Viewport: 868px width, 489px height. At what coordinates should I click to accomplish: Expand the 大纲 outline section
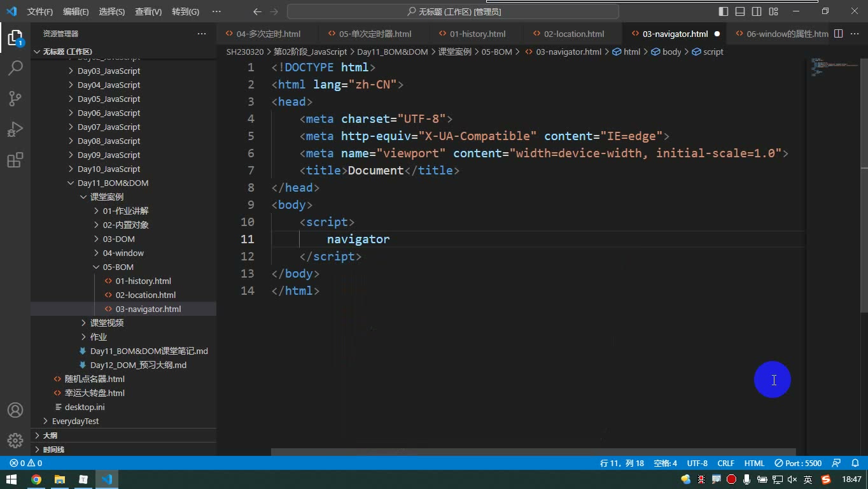click(x=50, y=436)
